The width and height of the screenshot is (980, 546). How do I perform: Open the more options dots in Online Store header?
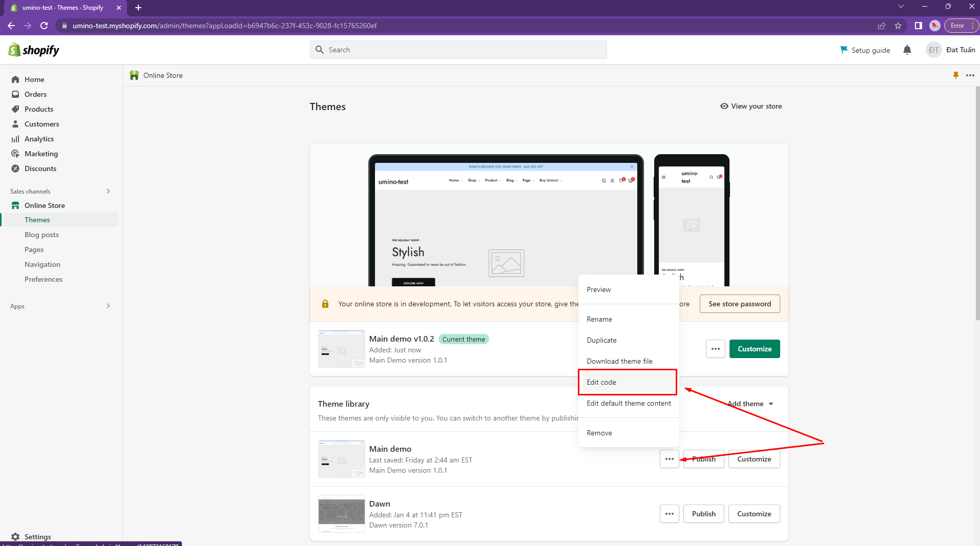click(970, 75)
